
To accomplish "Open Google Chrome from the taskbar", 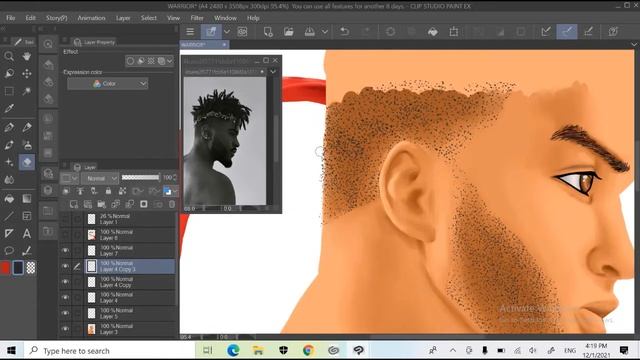I will [308, 350].
